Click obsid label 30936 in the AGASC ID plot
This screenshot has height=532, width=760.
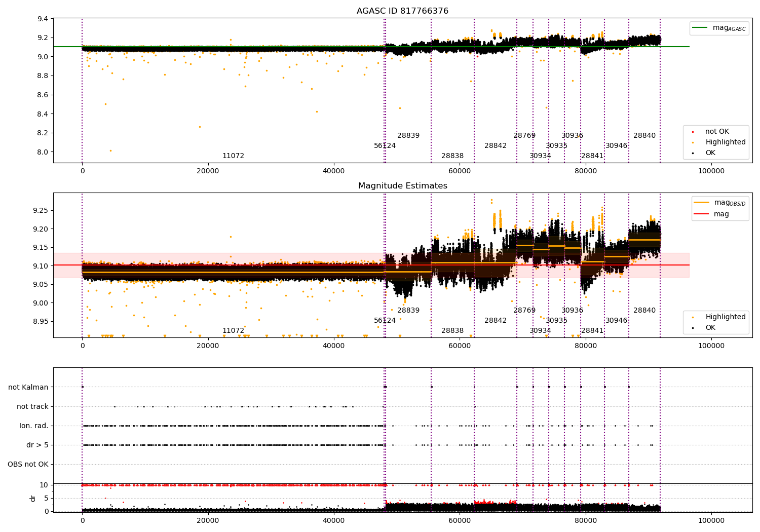pos(573,136)
